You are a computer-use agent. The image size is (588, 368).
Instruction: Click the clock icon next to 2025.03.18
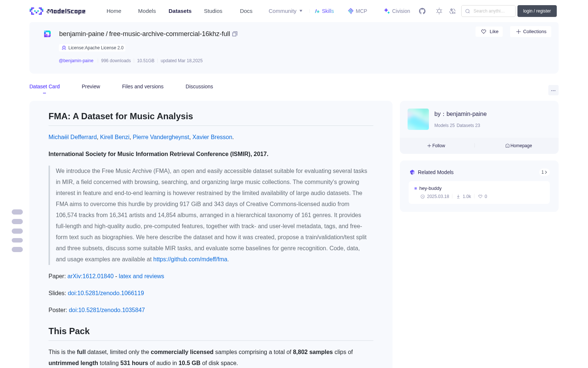pyautogui.click(x=423, y=197)
